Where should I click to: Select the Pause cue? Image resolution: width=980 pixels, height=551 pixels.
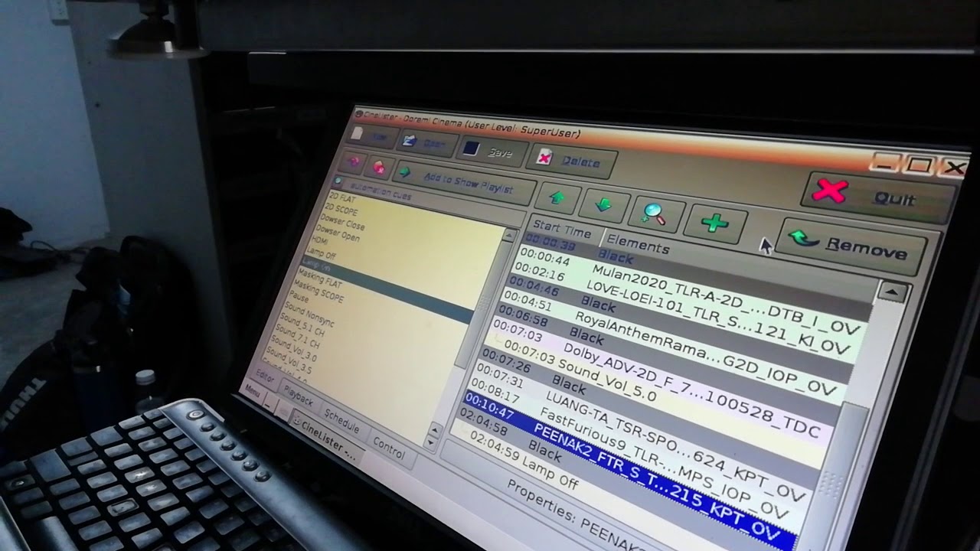(299, 296)
